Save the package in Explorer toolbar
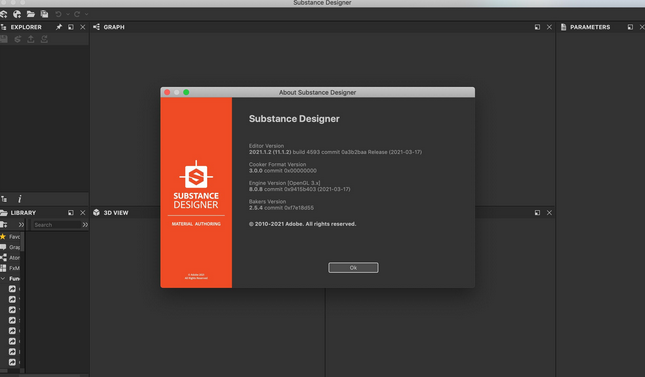The image size is (645, 377). coord(4,39)
